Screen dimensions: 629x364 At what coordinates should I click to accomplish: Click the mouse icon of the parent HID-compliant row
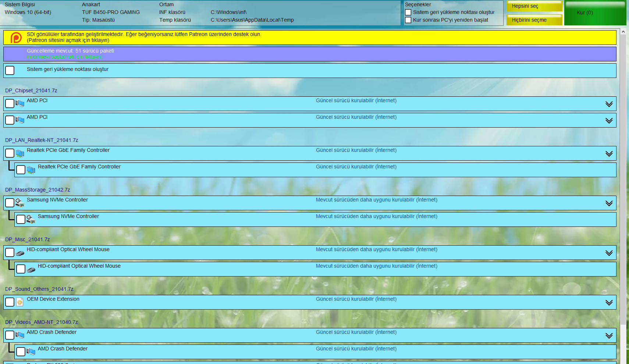click(x=20, y=253)
